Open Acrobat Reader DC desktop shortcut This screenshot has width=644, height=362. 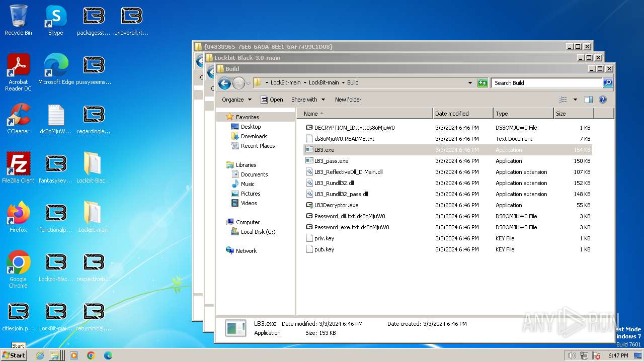18,72
